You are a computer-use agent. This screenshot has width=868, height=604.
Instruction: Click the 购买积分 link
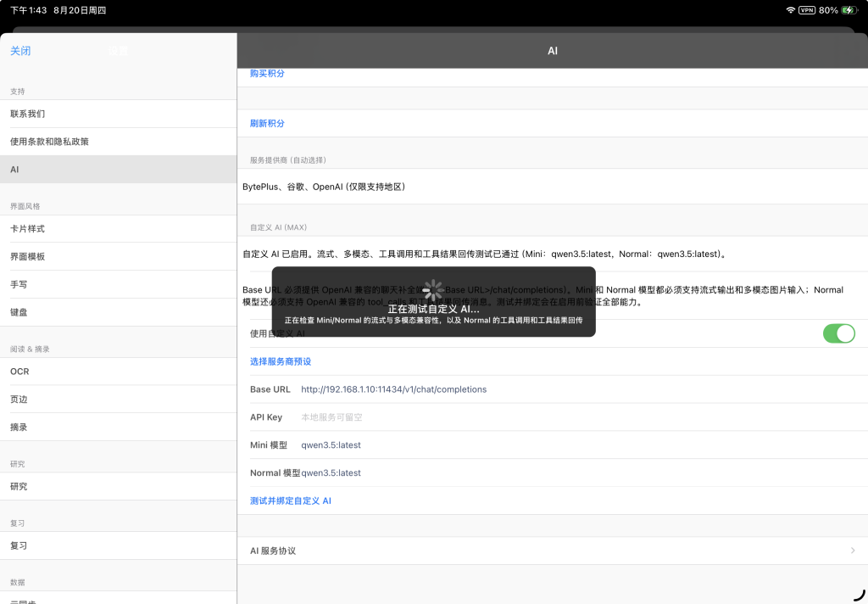[x=267, y=73]
